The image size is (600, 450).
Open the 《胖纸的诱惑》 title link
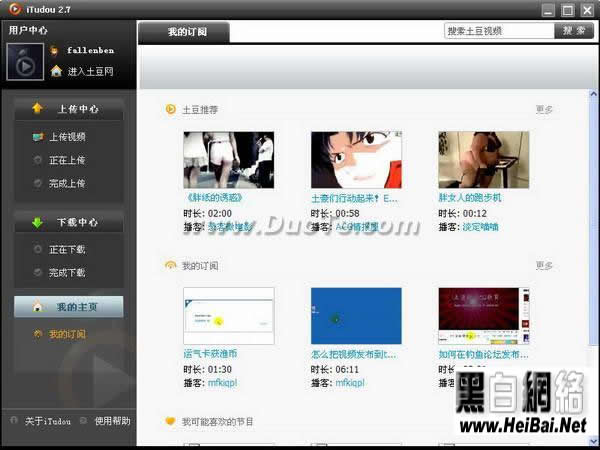coord(214,198)
